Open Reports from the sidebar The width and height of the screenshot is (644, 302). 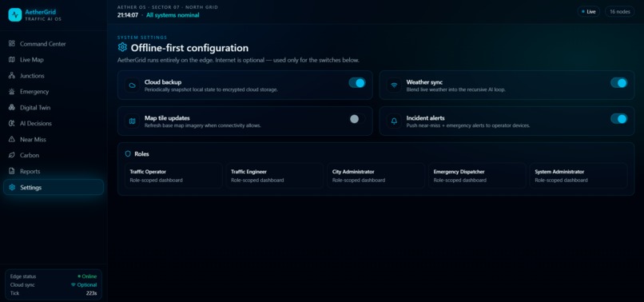[x=54, y=171]
